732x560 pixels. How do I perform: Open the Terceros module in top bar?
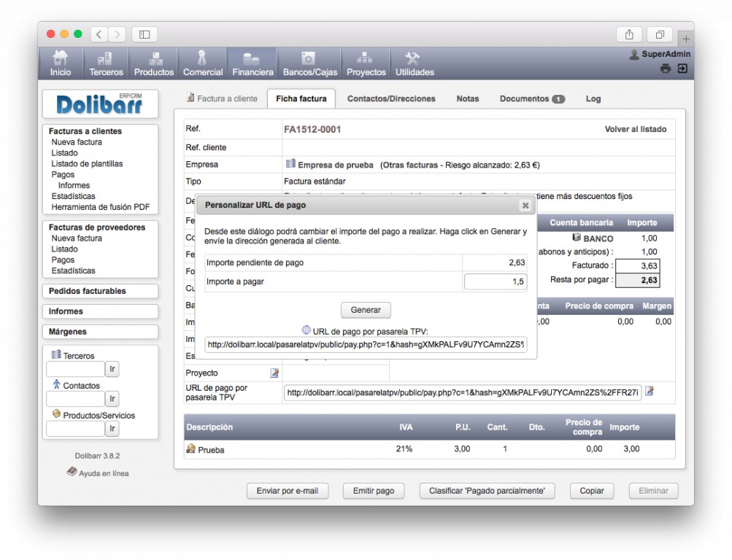tap(106, 64)
